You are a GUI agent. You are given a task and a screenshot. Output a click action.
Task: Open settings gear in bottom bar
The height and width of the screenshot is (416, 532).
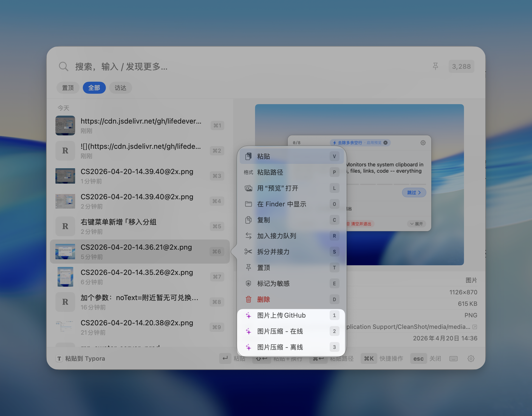(471, 358)
